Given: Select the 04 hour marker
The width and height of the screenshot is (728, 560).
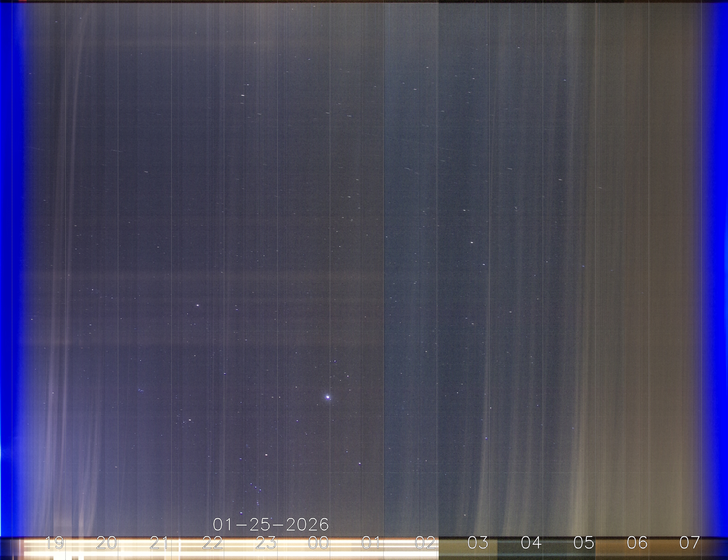Looking at the screenshot, I should coord(531,543).
